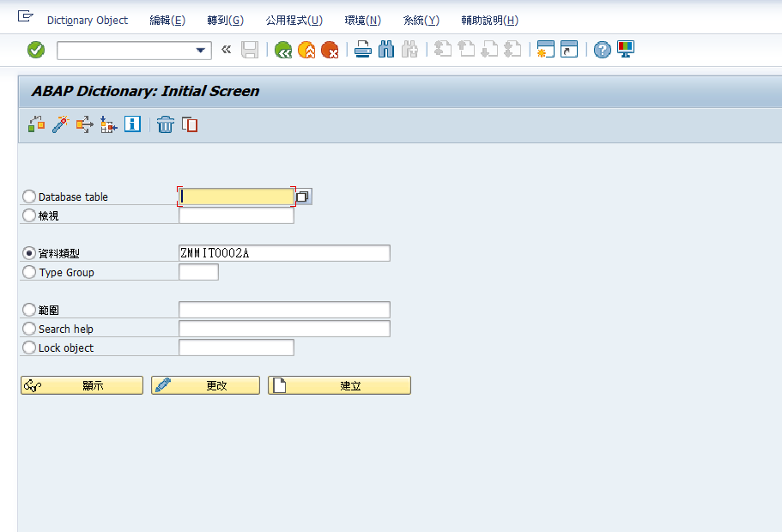The height and width of the screenshot is (532, 782).
Task: Click the Print icon in the standard toolbar
Action: (362, 49)
